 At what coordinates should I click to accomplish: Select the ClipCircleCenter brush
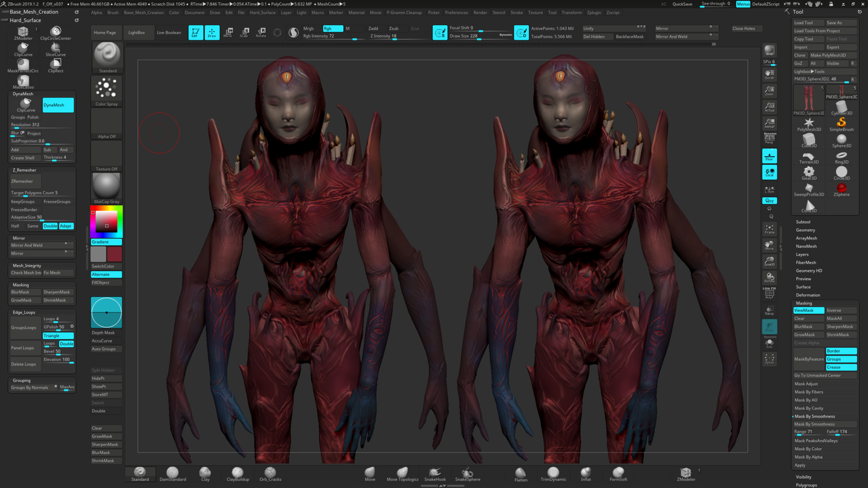point(56,34)
